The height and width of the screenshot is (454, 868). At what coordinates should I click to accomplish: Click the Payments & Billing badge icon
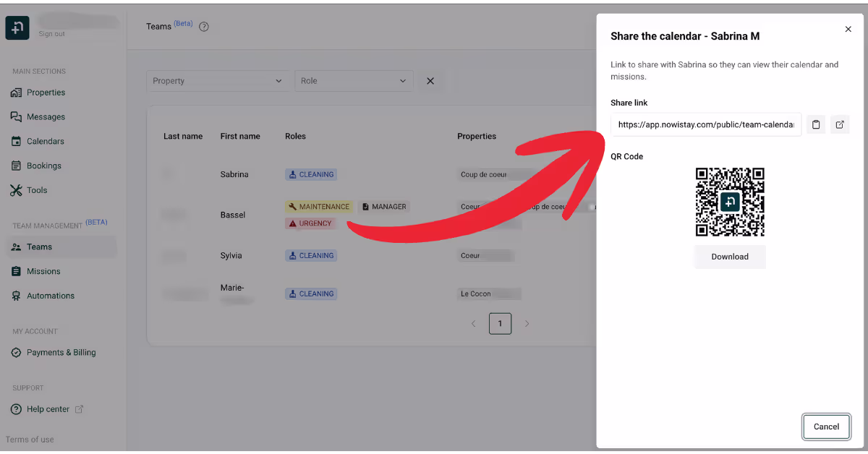16,353
